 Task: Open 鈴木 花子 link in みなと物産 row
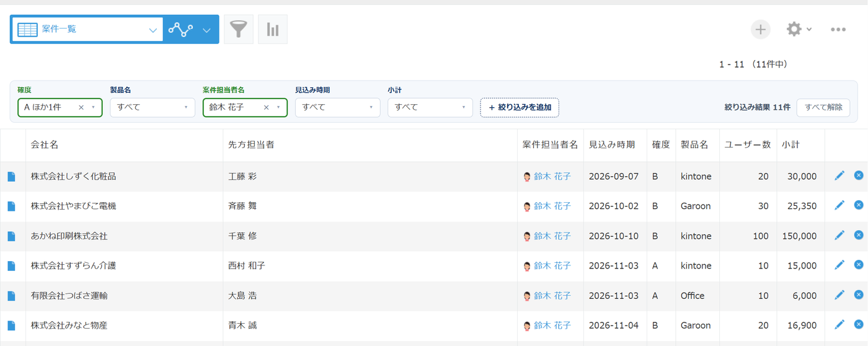(x=552, y=326)
